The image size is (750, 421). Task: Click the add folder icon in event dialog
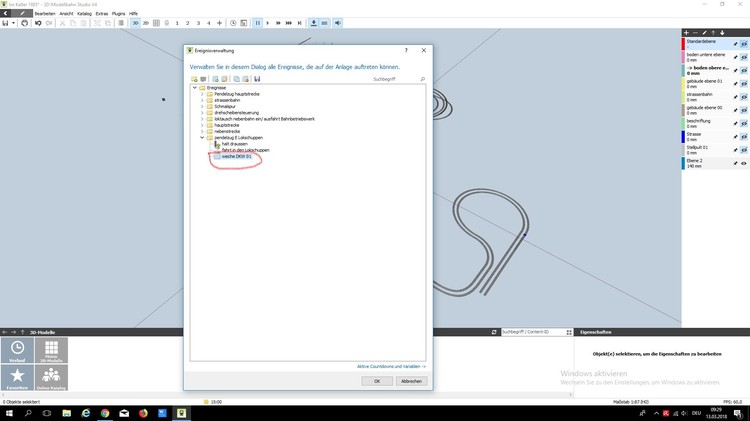click(x=194, y=79)
